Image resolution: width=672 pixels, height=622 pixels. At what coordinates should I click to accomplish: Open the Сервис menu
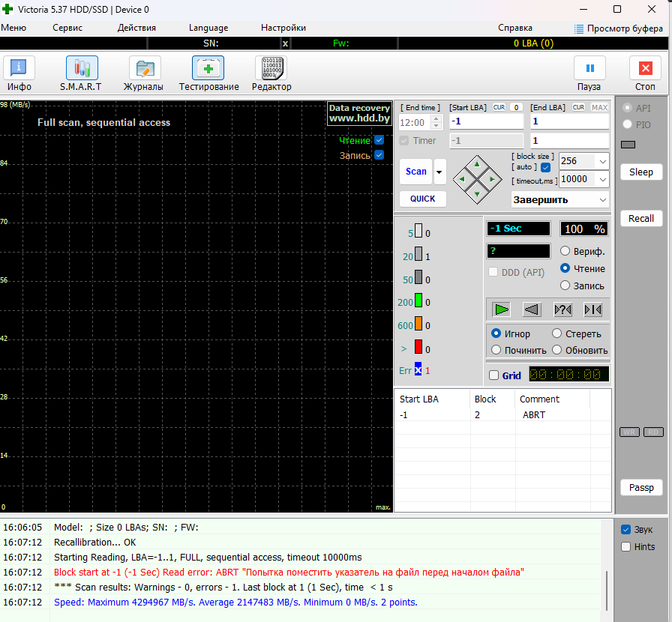67,28
